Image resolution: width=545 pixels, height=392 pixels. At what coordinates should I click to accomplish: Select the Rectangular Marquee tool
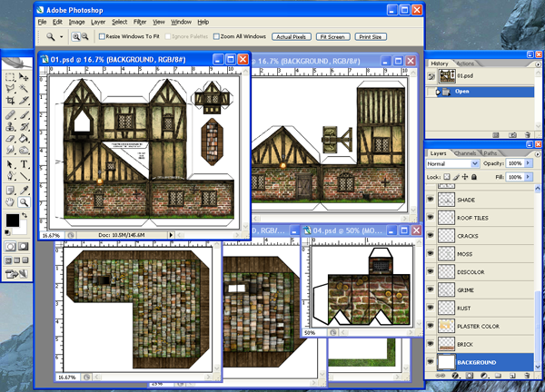point(10,77)
